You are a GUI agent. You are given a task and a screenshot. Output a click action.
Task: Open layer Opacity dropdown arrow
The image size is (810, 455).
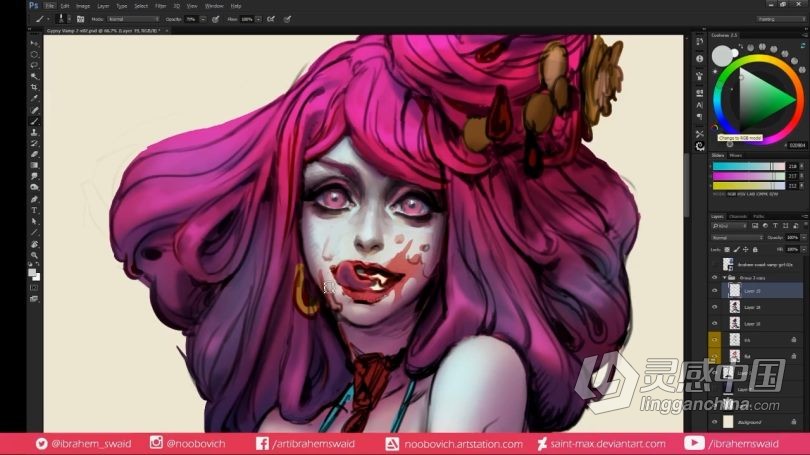point(804,238)
